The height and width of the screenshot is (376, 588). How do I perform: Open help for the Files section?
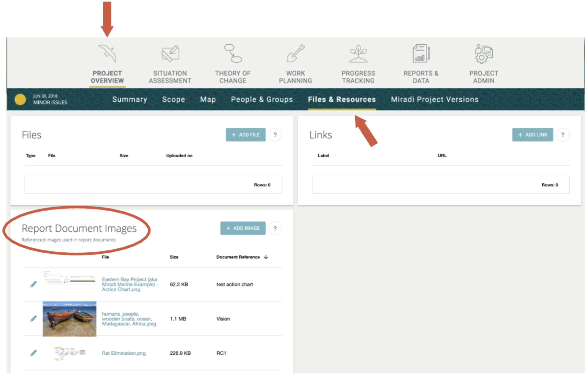click(275, 135)
